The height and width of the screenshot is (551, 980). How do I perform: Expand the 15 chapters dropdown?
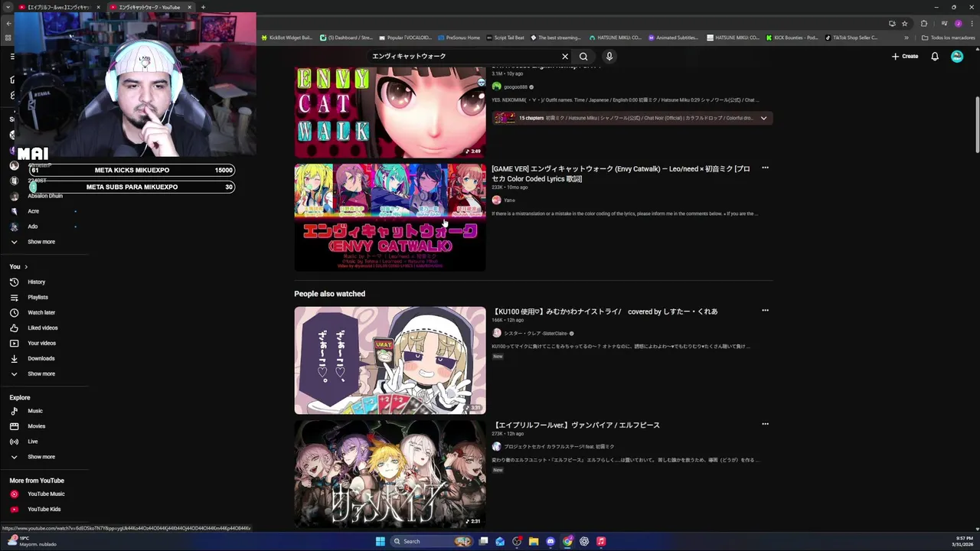point(763,118)
